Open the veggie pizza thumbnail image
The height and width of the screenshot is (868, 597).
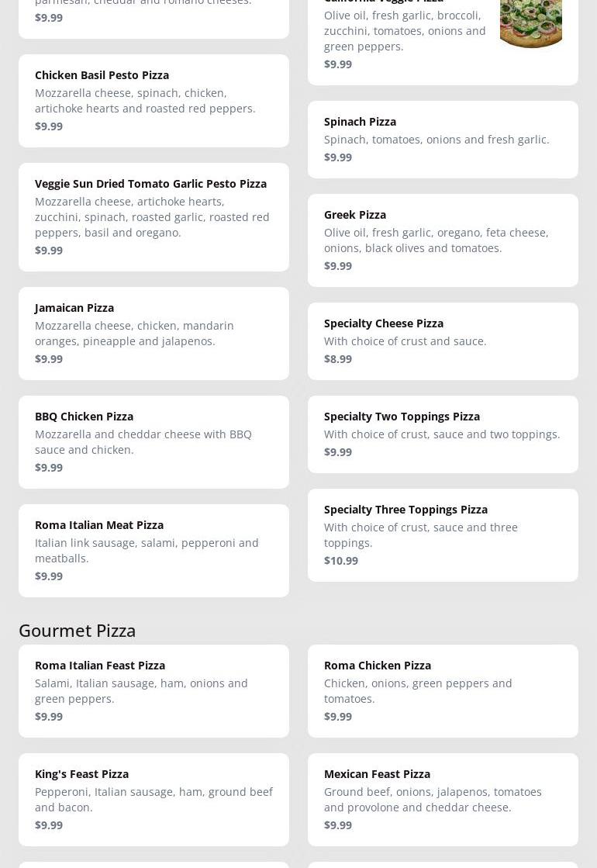tap(530, 23)
